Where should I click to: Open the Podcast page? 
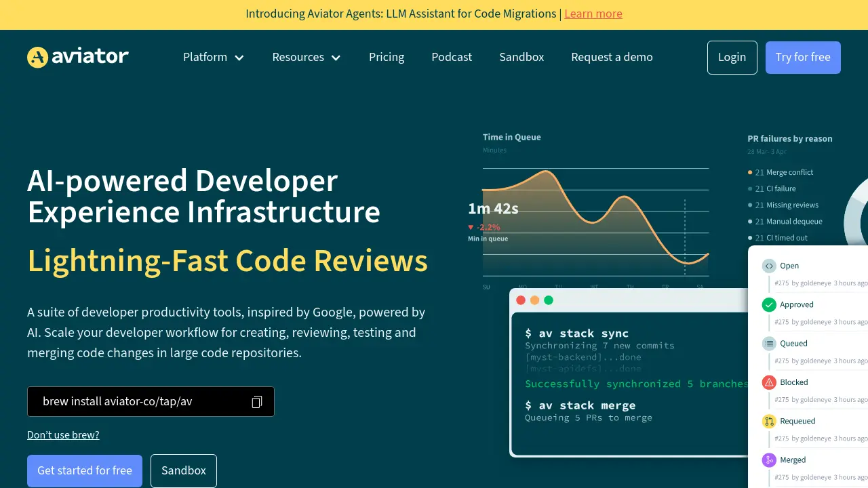tap(452, 57)
